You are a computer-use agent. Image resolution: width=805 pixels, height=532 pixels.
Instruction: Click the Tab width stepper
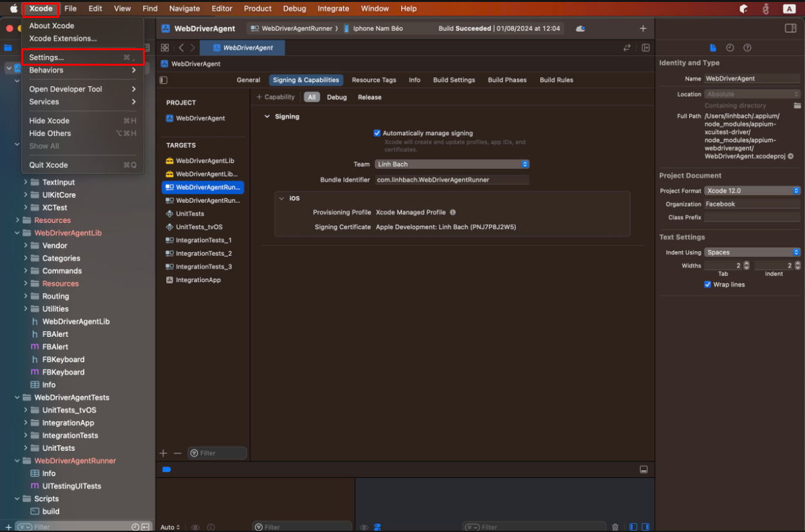(746, 265)
